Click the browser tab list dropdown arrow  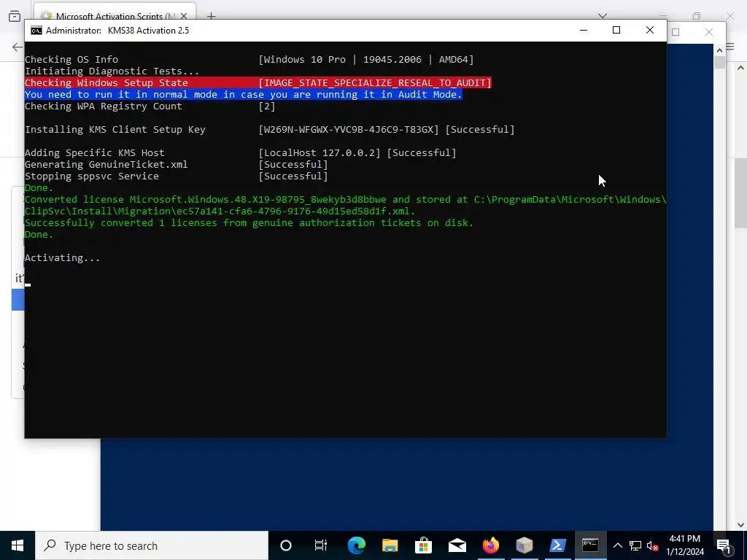[602, 16]
